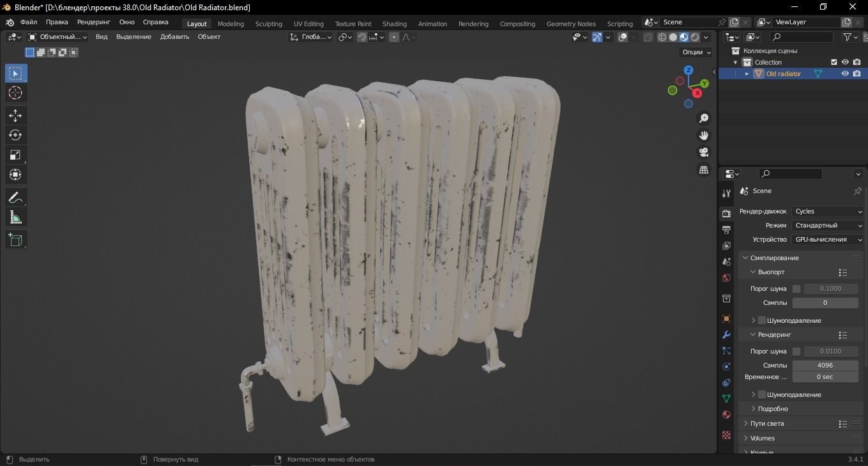This screenshot has width=868, height=466.
Task: Open the Рендеринг menu
Action: click(x=94, y=22)
